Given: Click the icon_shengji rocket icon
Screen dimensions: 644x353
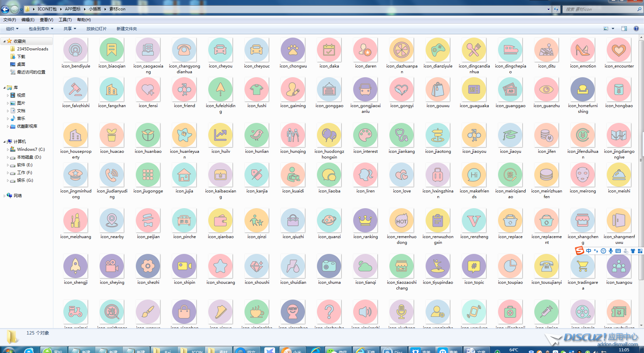Looking at the screenshot, I should [75, 266].
